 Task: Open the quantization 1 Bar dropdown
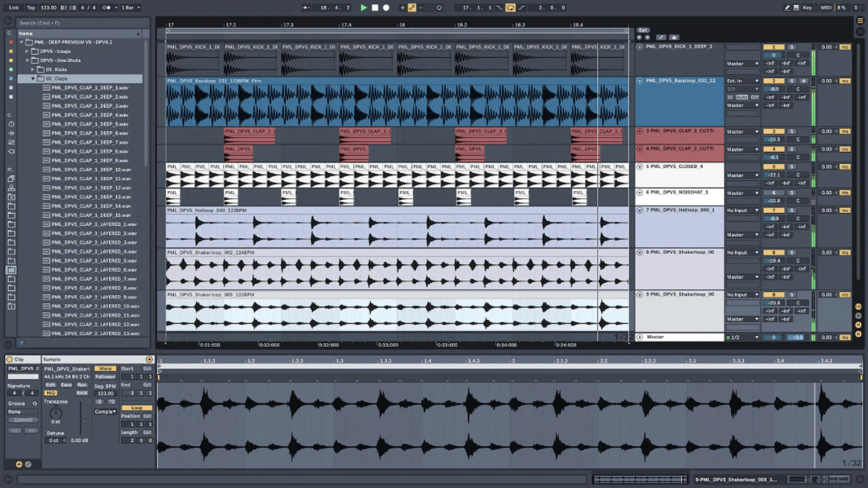coord(130,7)
